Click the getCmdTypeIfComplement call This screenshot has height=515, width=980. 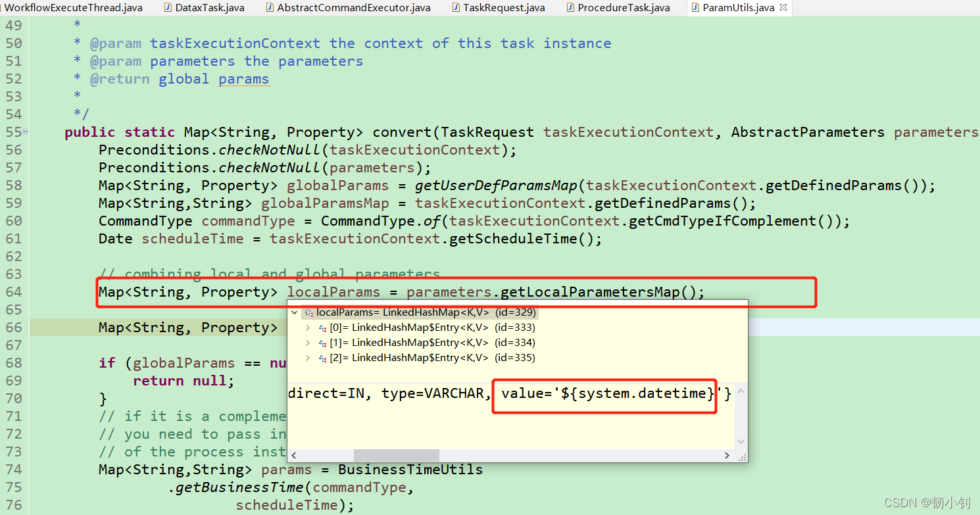(x=723, y=221)
